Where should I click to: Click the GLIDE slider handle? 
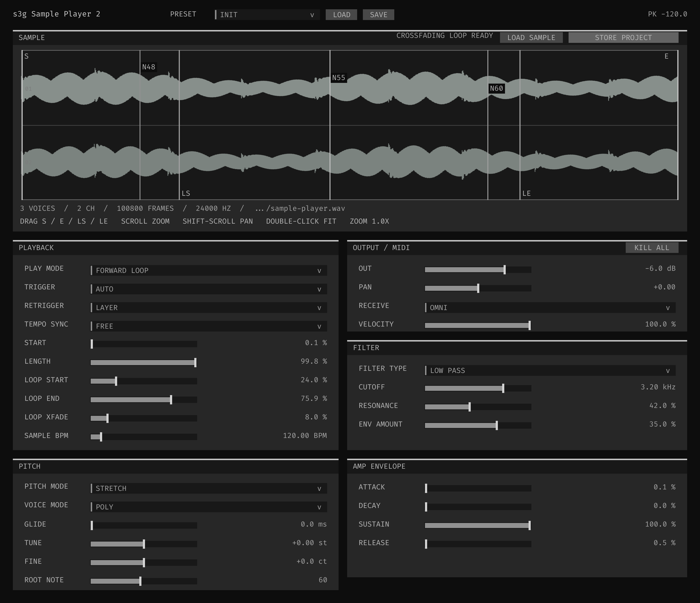tap(92, 526)
